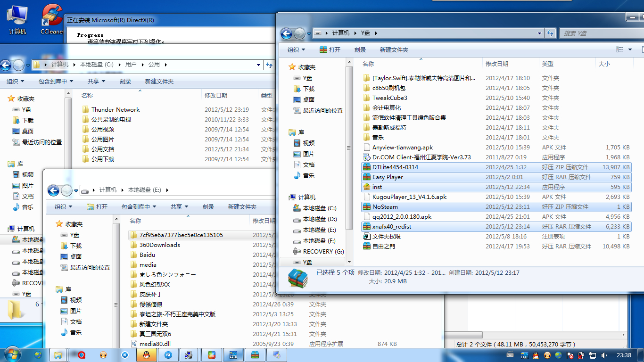Select the inst application file
Image resolution: width=644 pixels, height=362 pixels.
[496, 187]
